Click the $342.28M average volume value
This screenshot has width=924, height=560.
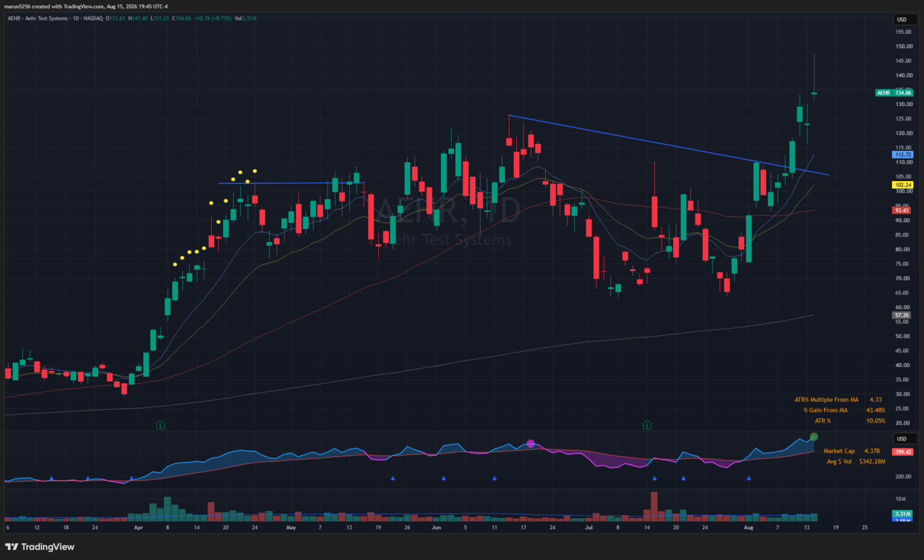pyautogui.click(x=872, y=461)
